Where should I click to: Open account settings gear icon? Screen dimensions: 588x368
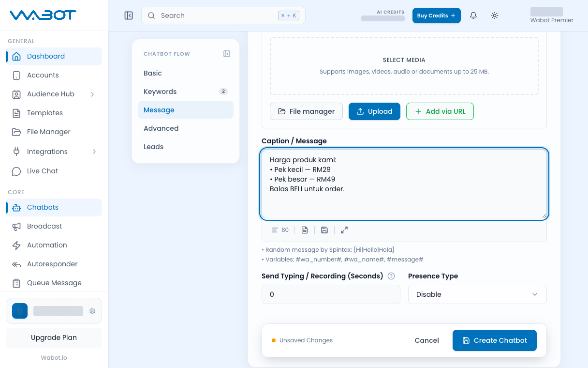point(92,311)
